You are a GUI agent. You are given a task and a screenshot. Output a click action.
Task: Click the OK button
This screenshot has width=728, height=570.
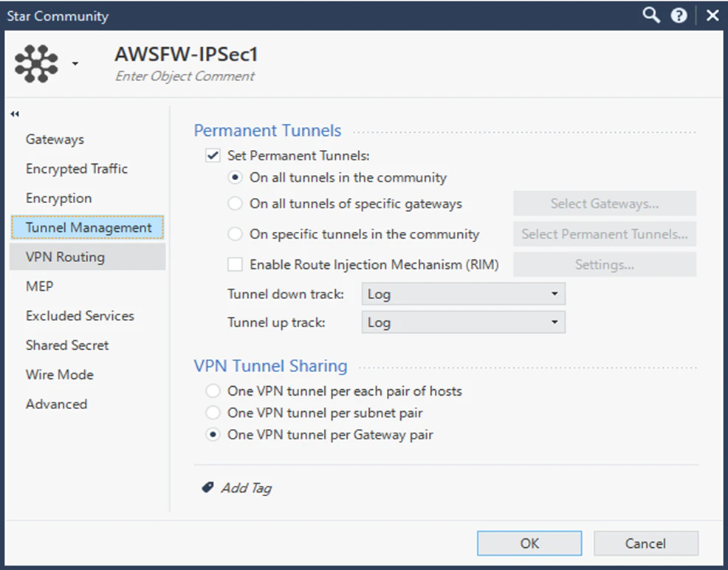(x=529, y=543)
